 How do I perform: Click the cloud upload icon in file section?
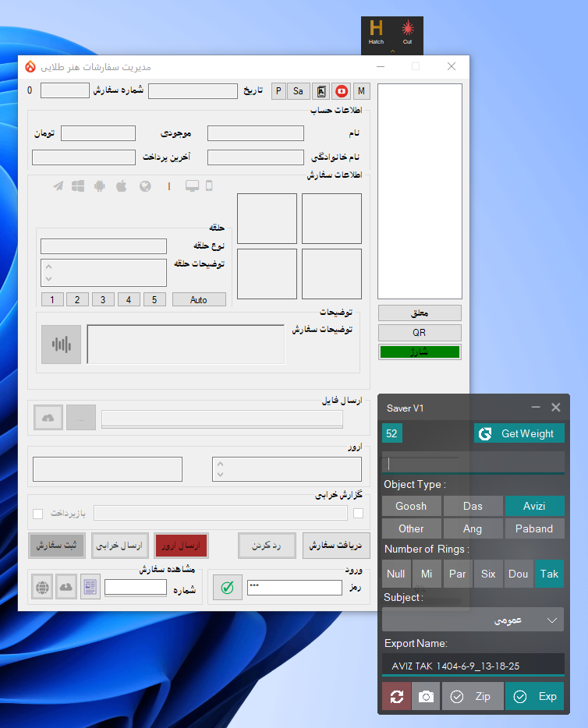click(48, 419)
